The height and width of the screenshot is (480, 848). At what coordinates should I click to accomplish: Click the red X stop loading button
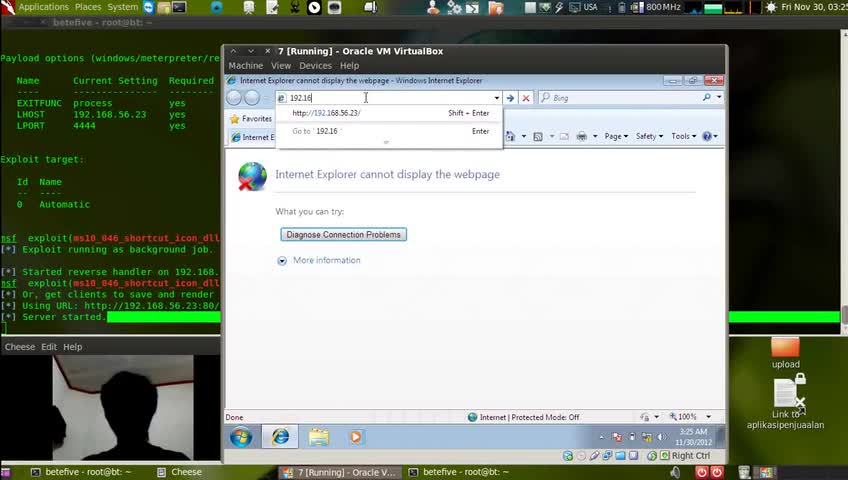pyautogui.click(x=526, y=98)
